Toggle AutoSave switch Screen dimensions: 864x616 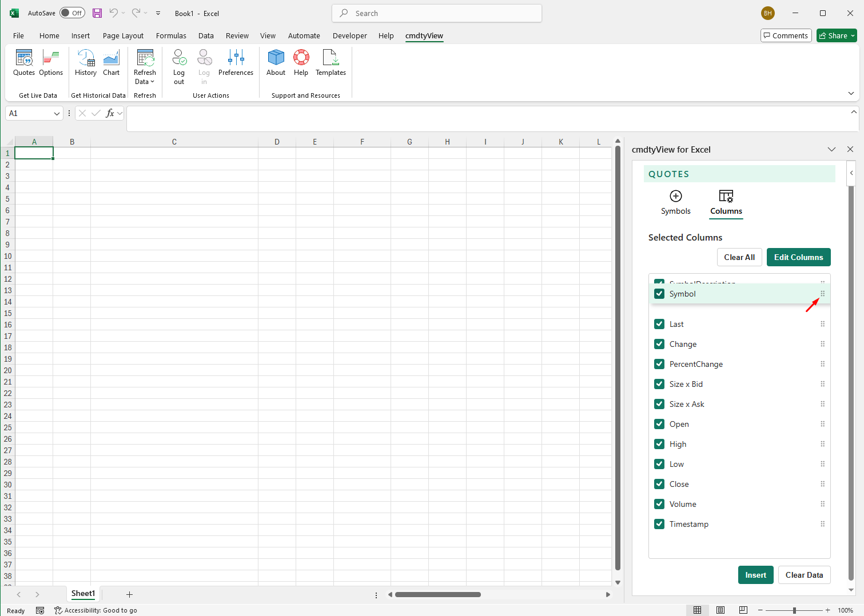click(73, 13)
